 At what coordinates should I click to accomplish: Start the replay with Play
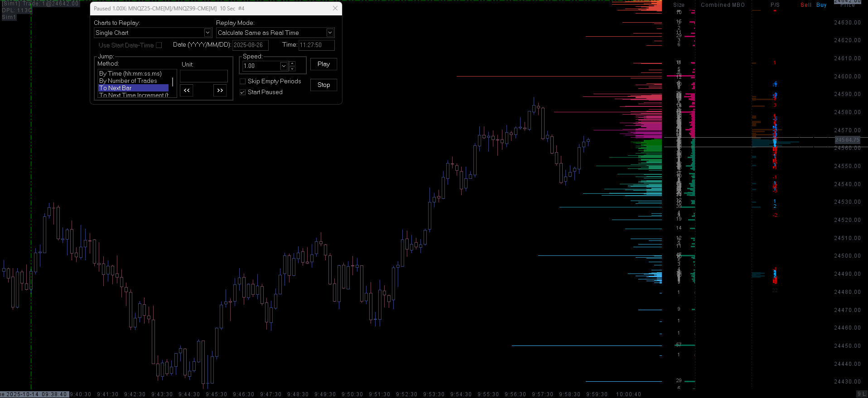pyautogui.click(x=323, y=64)
